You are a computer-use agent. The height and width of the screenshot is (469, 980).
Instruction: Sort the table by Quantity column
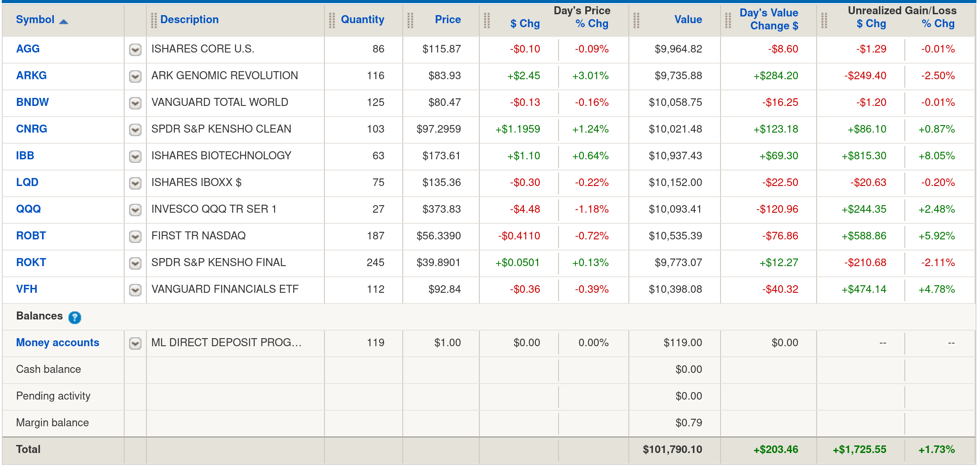362,20
